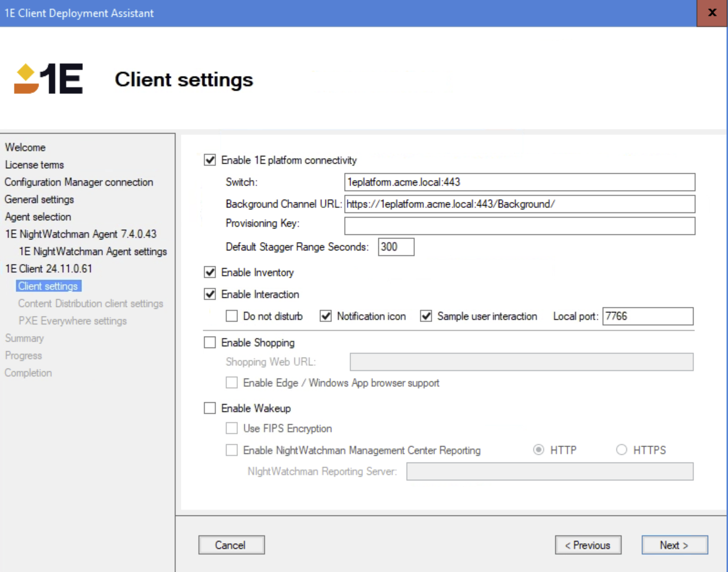Check the Do not disturb option

click(x=232, y=316)
